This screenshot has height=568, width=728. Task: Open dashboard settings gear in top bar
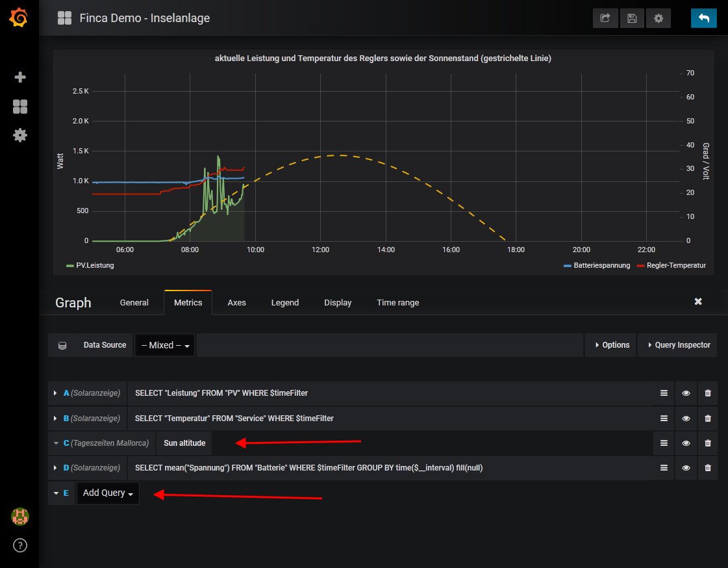[659, 18]
